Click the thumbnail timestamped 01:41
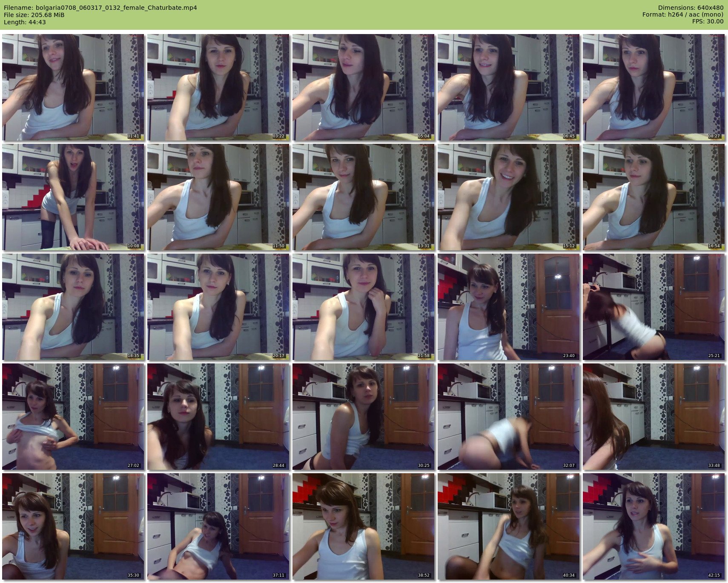 click(73, 87)
